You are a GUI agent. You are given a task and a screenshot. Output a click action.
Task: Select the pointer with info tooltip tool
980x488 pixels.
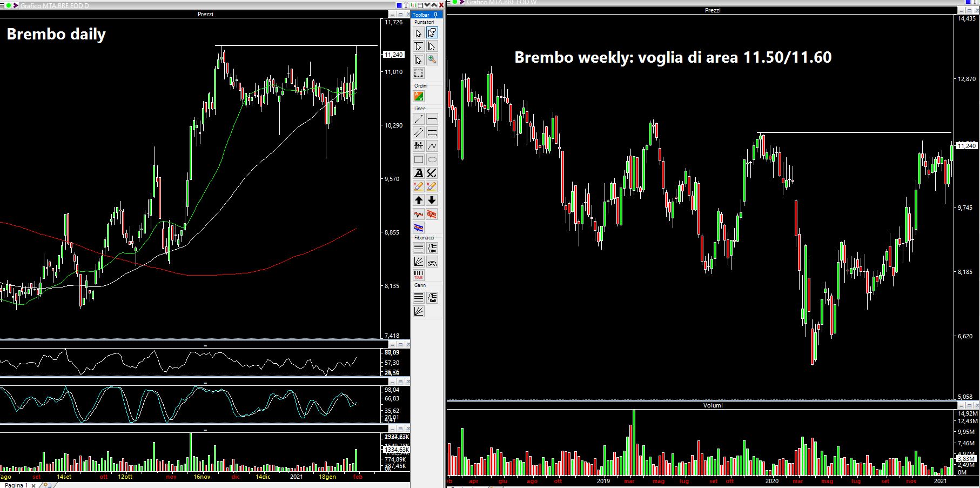coord(432,33)
